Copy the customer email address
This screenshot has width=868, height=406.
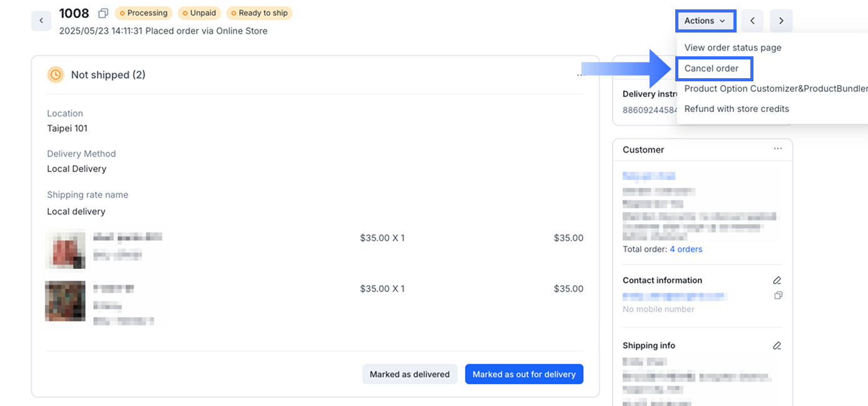pos(778,295)
